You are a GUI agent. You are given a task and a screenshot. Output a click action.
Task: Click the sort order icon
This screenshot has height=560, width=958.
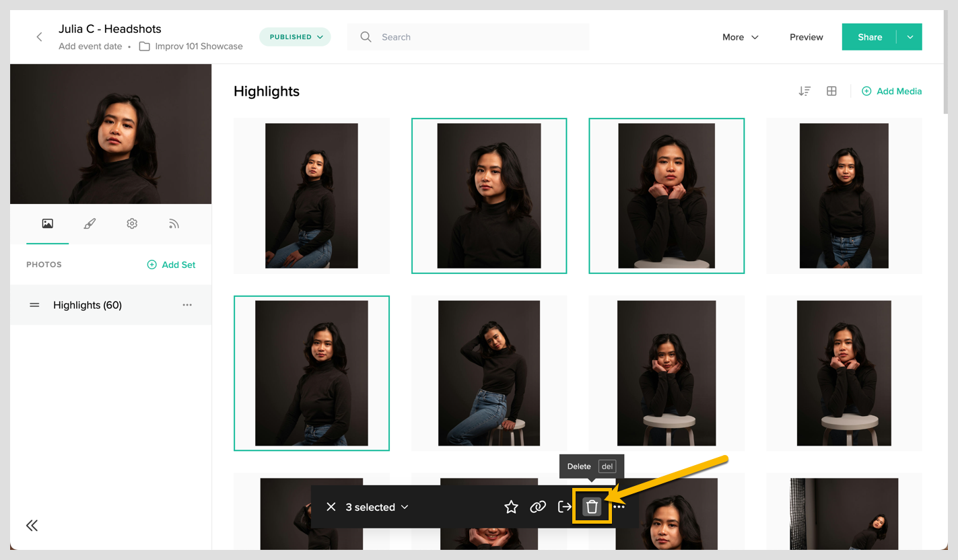coord(805,91)
